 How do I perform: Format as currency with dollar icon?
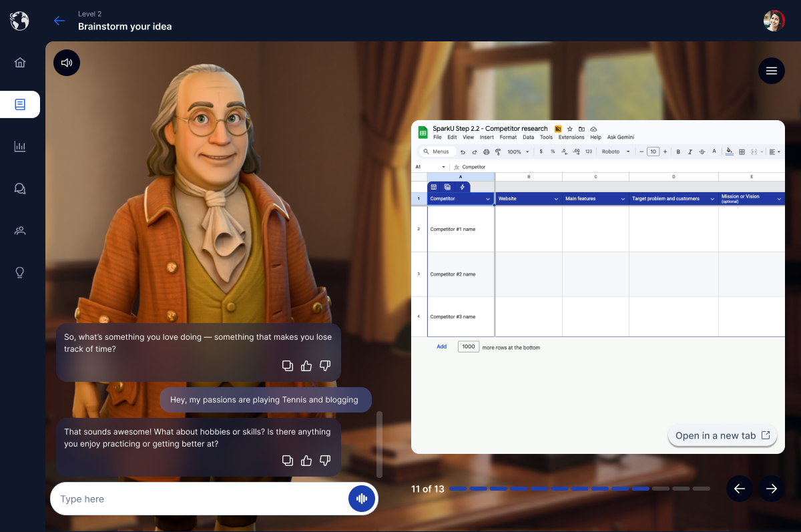[541, 152]
